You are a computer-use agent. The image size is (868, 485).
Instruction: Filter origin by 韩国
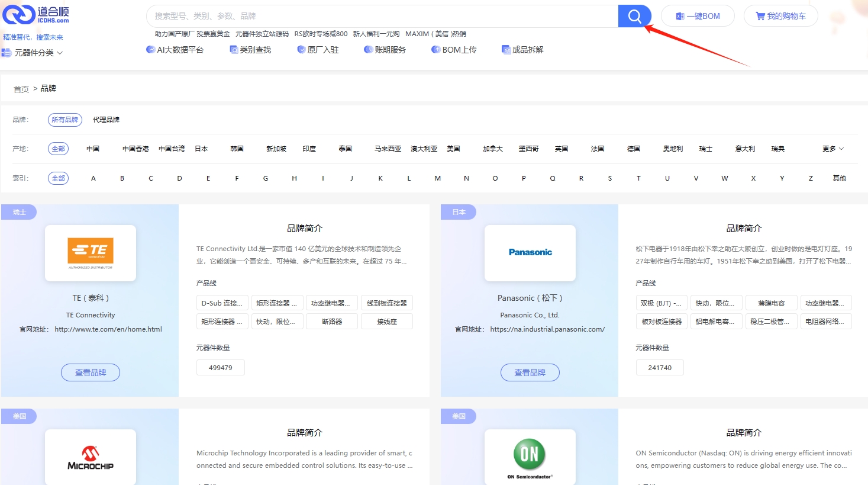pos(237,149)
